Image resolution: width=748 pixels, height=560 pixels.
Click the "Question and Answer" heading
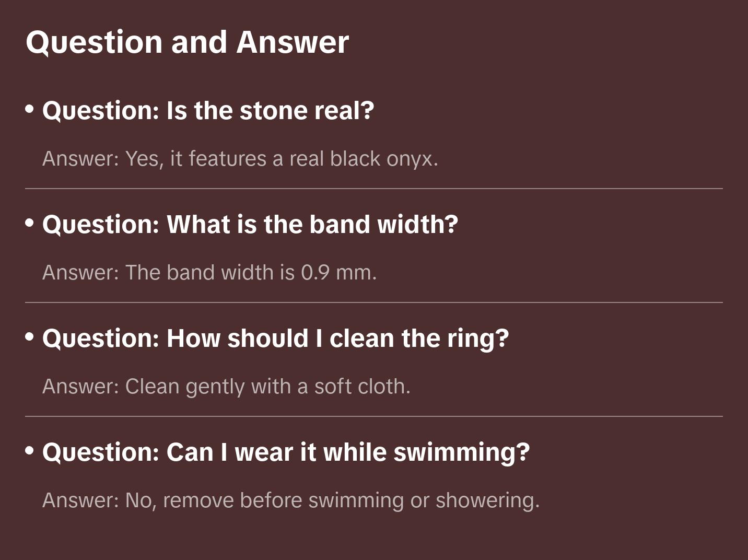187,42
